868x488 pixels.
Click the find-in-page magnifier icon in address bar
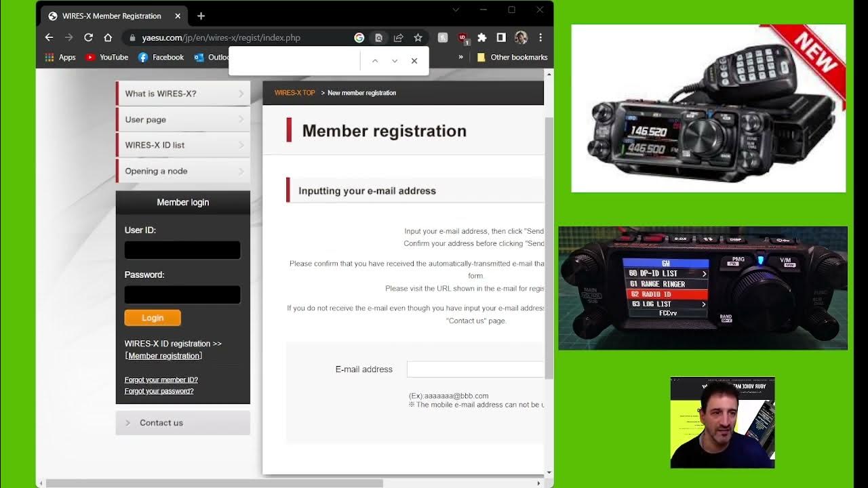pyautogui.click(x=379, y=38)
